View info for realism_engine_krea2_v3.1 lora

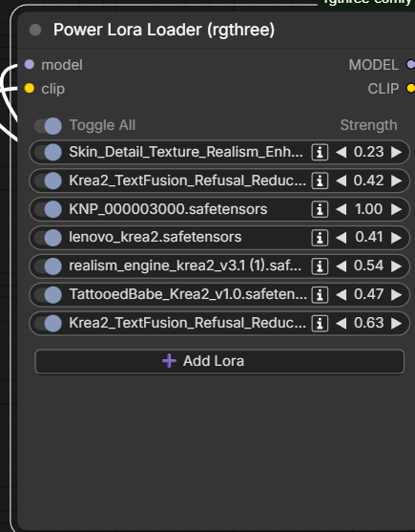point(320,266)
